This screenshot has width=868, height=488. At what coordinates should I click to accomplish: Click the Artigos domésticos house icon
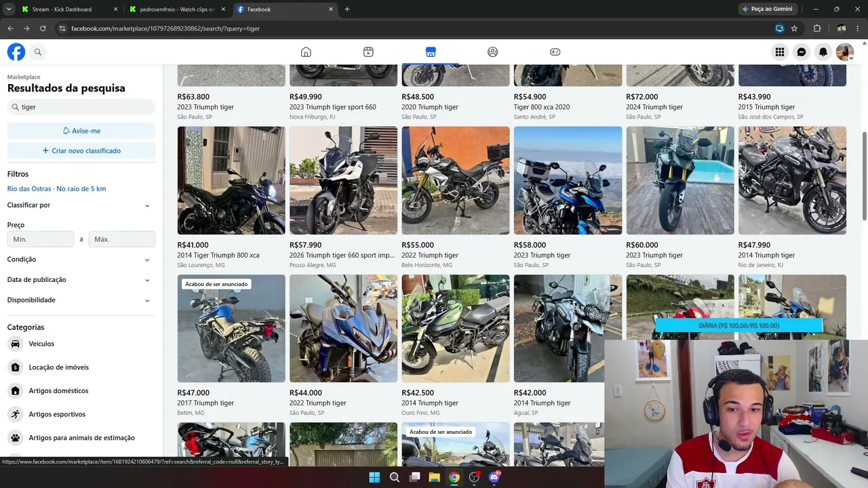tap(15, 390)
